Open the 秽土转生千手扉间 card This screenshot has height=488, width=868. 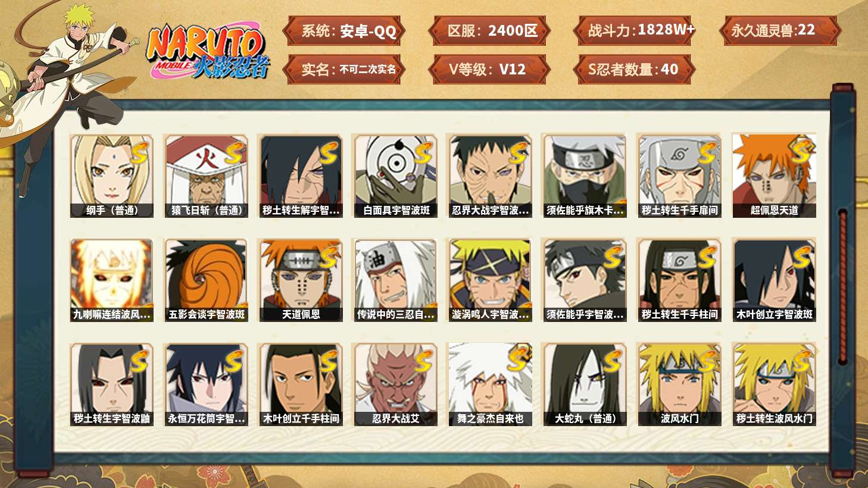click(x=679, y=176)
